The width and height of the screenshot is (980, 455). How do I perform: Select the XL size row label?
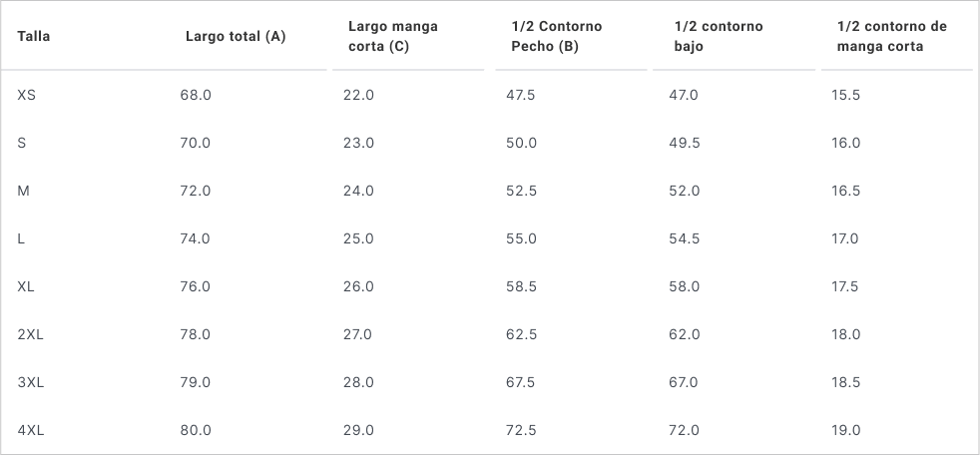click(26, 286)
